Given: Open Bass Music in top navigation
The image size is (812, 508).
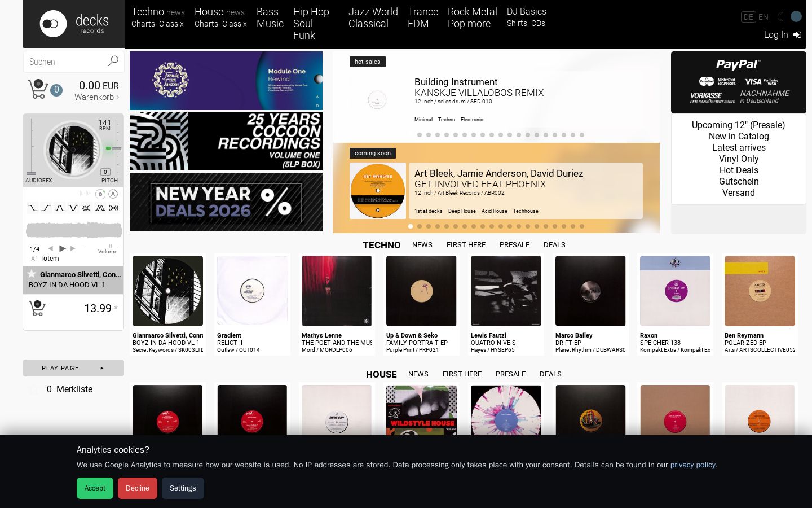Looking at the screenshot, I should pos(270,17).
